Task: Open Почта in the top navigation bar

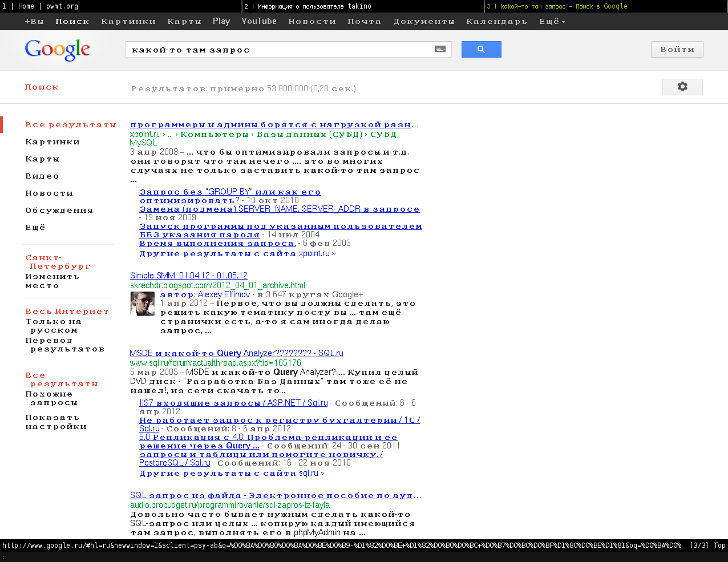Action: pyautogui.click(x=365, y=22)
